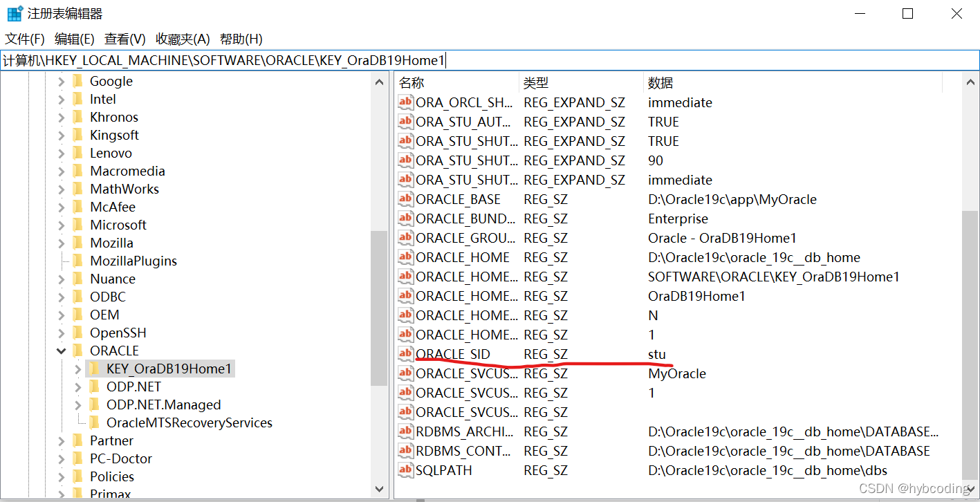The width and height of the screenshot is (980, 502).
Task: Expand the Microsoft key
Action: click(x=61, y=225)
